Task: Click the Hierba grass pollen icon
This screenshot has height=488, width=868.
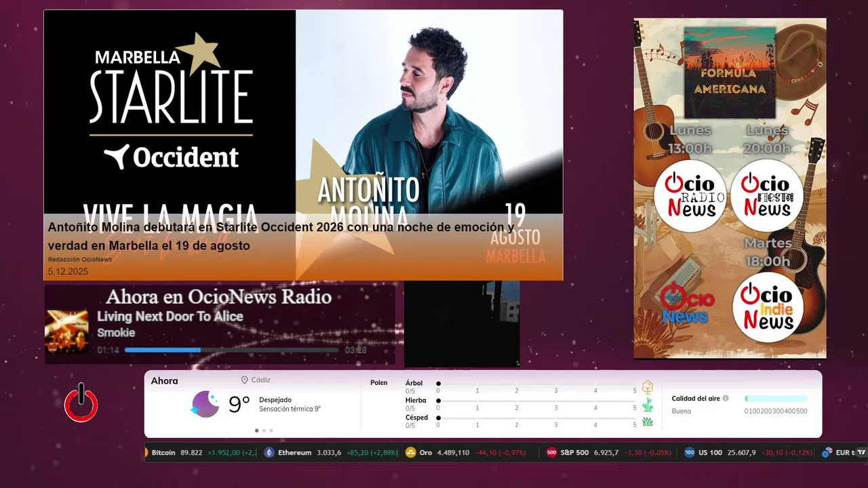Action: coord(648,405)
